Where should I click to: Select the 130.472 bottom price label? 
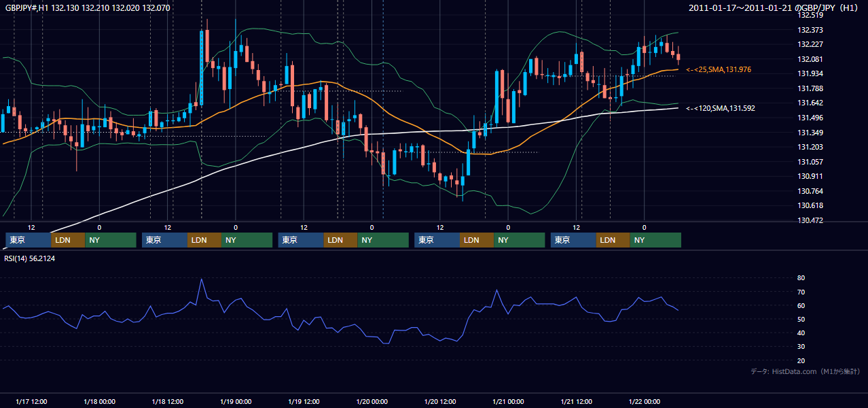point(810,220)
